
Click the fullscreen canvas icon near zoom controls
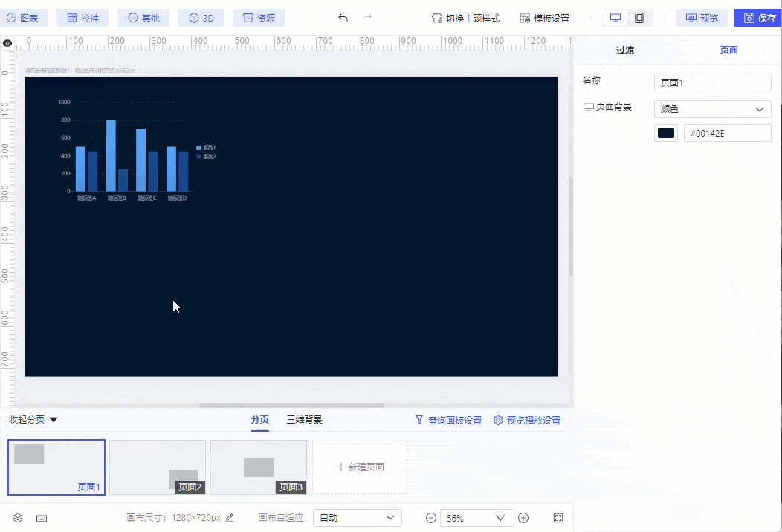pos(558,517)
